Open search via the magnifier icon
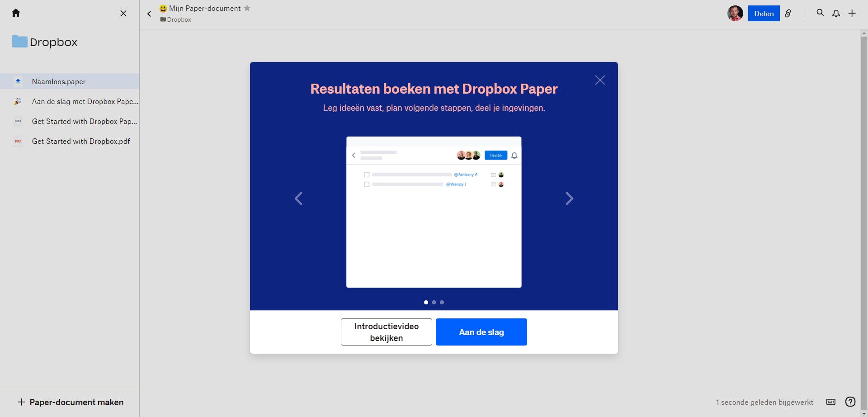 [x=820, y=13]
